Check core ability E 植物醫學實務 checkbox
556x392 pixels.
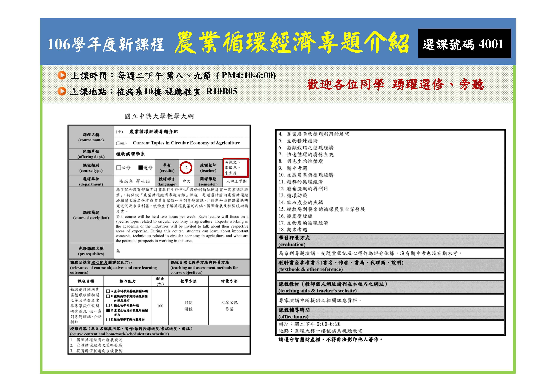click(108, 320)
